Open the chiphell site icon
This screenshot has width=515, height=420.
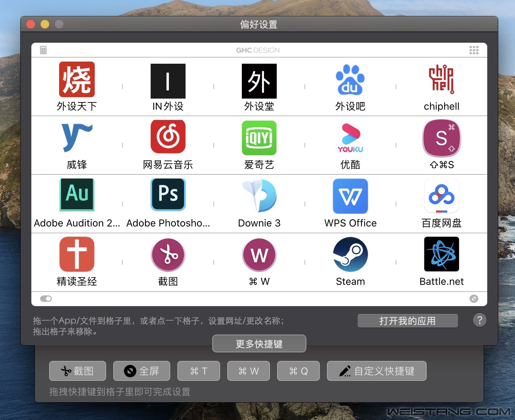click(x=442, y=79)
